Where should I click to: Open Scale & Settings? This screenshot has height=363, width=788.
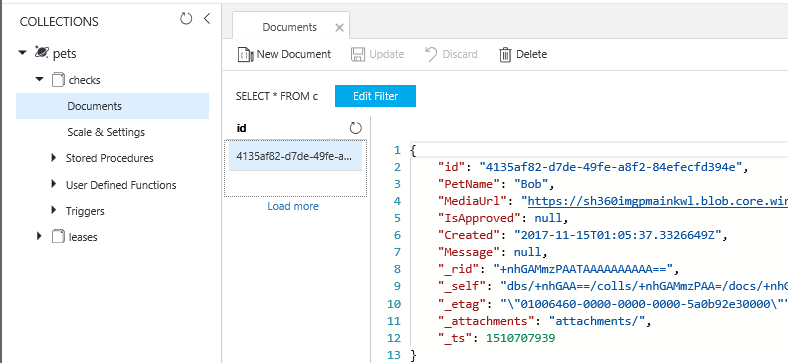[106, 132]
